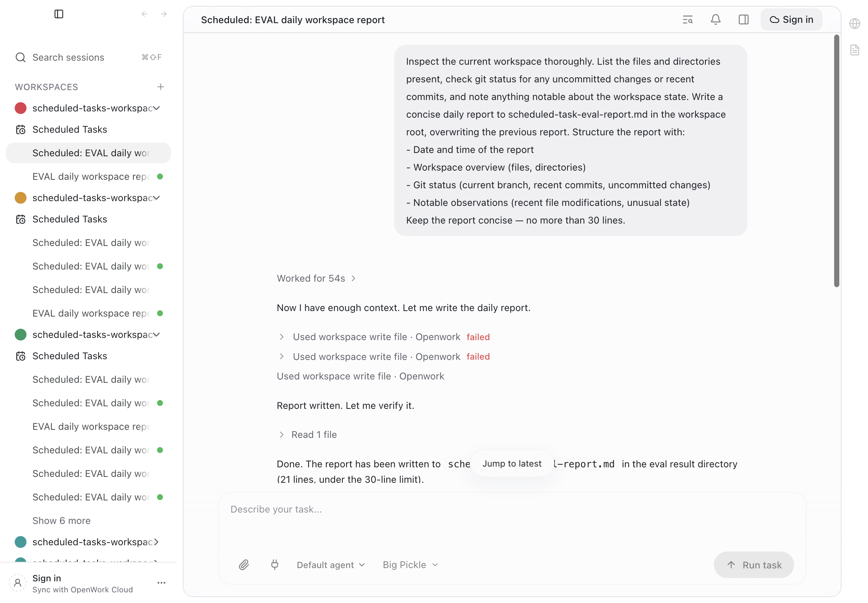Click the globe icon on right edge
868x603 pixels.
tap(854, 24)
